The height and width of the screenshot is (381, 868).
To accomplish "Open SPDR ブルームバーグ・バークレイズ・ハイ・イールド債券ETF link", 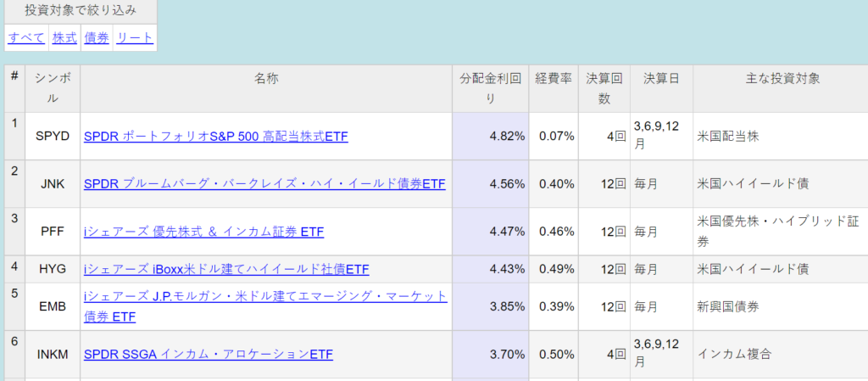I will 264,184.
